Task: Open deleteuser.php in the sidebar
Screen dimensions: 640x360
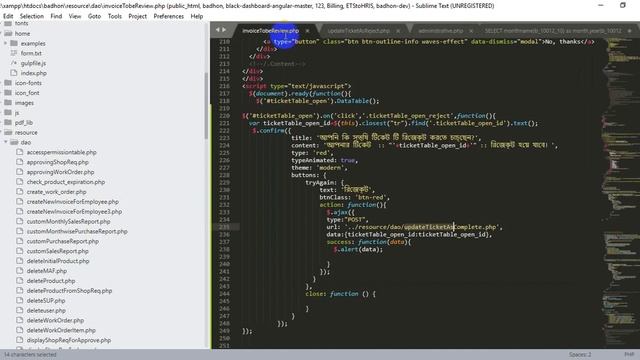Action: coord(46,310)
